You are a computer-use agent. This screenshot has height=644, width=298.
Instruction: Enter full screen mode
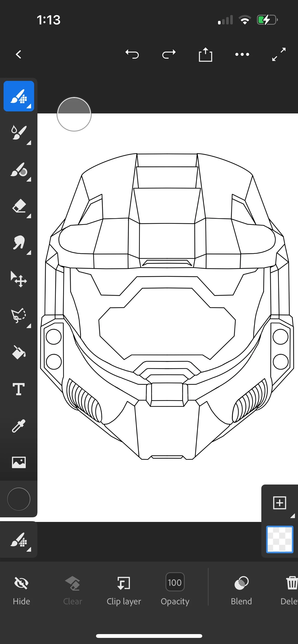coord(279,54)
